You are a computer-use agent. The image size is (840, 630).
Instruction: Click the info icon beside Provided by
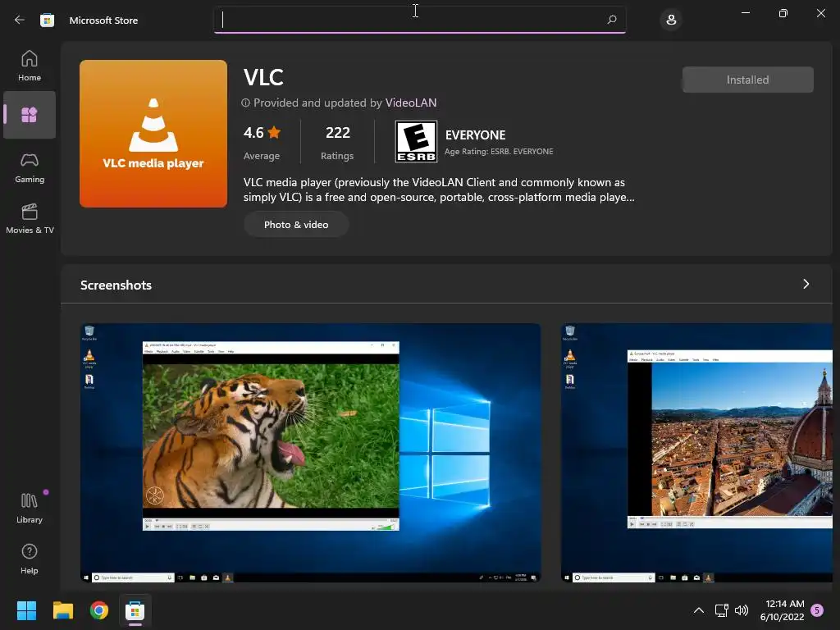(245, 103)
